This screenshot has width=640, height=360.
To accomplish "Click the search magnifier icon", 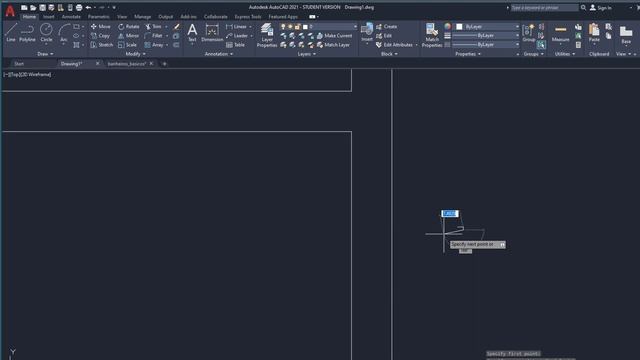I will click(584, 7).
